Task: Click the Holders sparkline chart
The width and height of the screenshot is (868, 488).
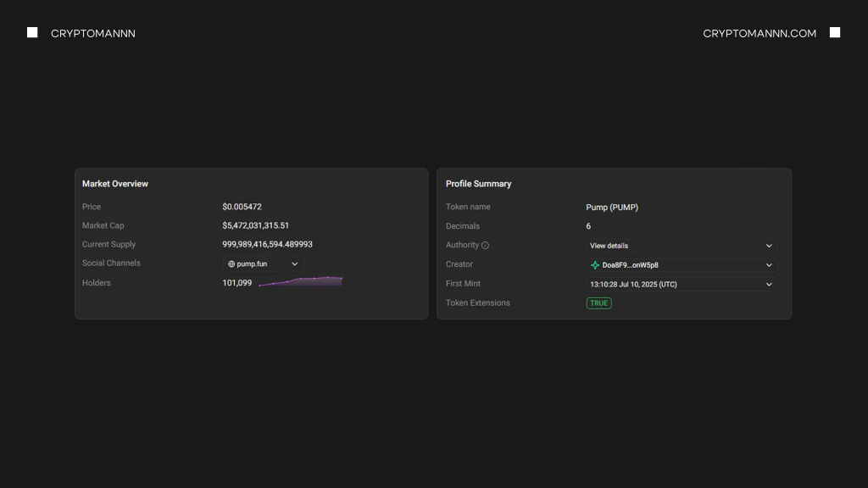Action: (301, 280)
